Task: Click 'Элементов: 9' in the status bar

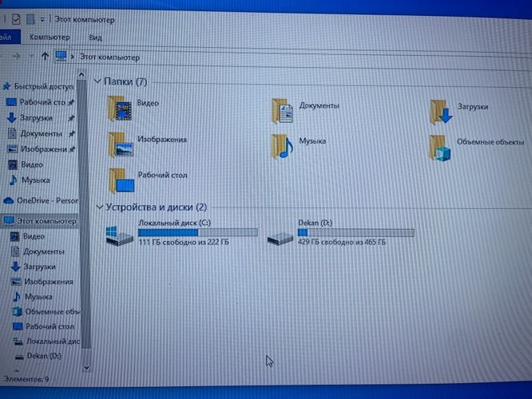Action: click(26, 379)
